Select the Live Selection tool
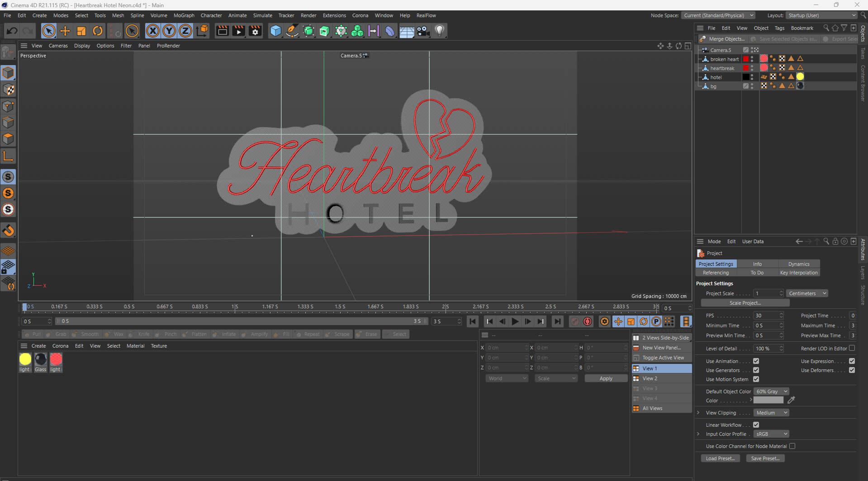This screenshot has width=868, height=481. click(48, 31)
